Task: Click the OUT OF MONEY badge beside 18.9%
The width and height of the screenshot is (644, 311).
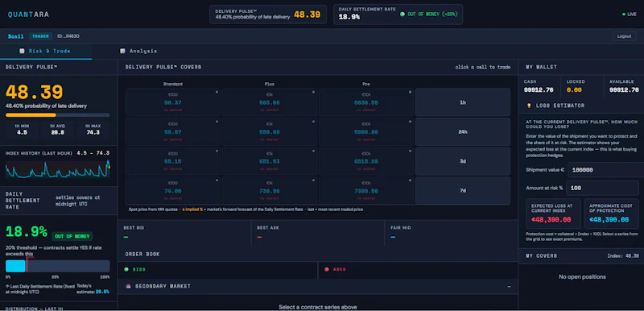Action: point(72,236)
